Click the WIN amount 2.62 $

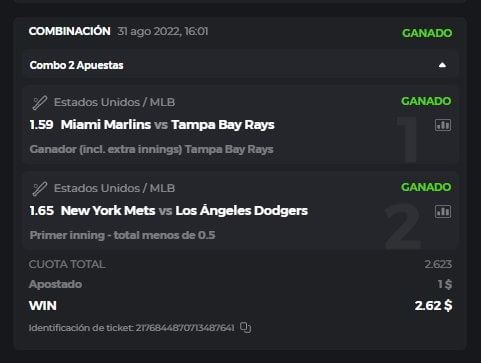tap(433, 306)
